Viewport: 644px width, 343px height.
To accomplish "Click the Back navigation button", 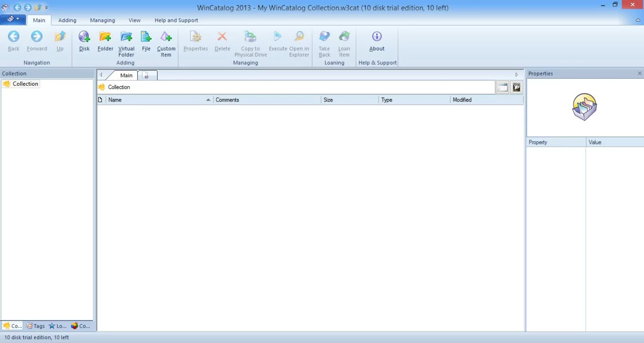I will (13, 41).
